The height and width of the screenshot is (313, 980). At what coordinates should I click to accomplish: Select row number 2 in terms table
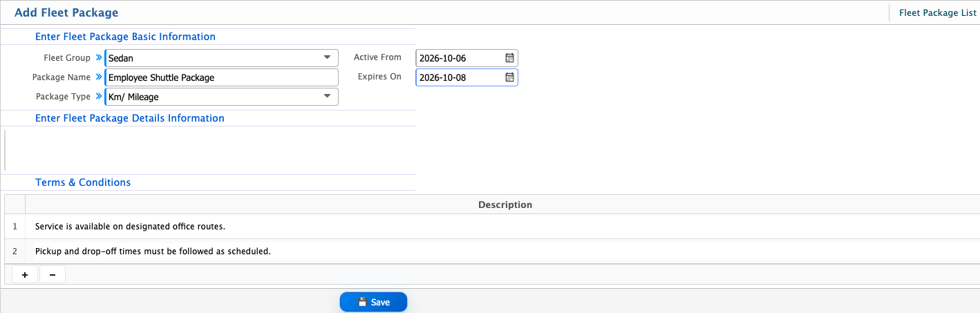(x=15, y=251)
